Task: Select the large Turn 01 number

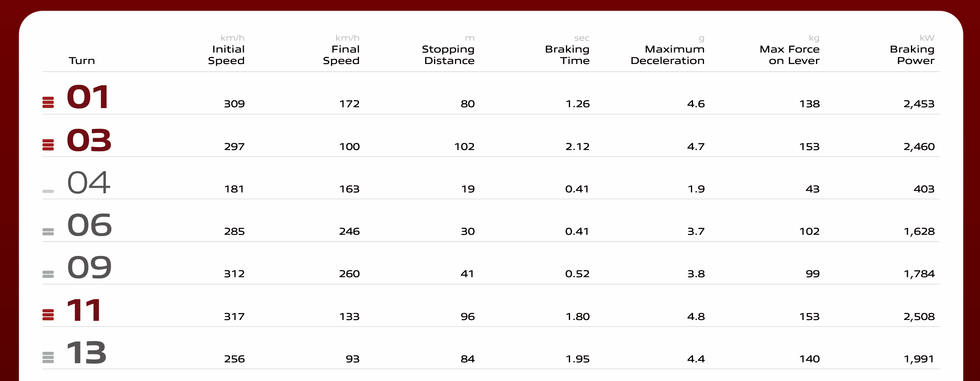Action: pos(88,97)
